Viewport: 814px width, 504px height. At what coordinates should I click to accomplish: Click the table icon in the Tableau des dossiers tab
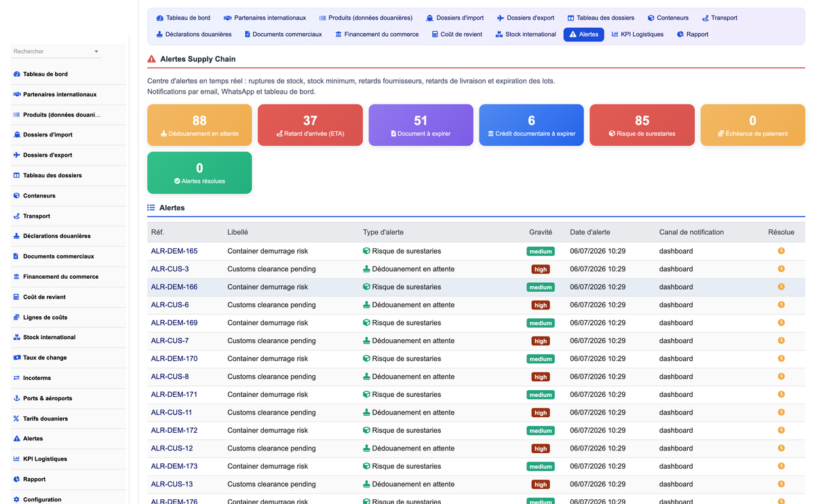tap(570, 18)
